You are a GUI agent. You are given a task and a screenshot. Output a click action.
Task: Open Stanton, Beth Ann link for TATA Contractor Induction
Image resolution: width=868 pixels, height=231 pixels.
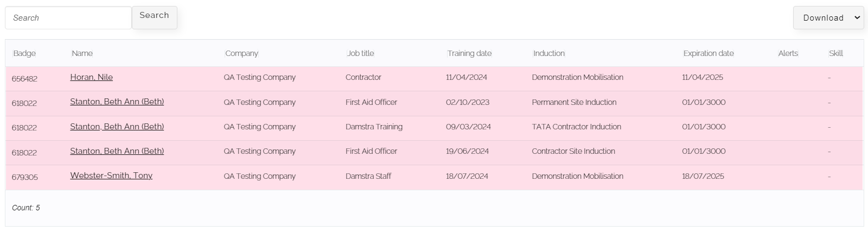coord(117,127)
